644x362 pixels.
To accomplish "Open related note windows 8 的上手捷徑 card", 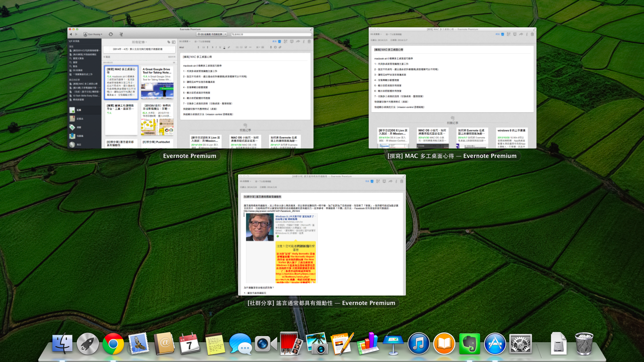I will pyautogui.click(x=512, y=138).
